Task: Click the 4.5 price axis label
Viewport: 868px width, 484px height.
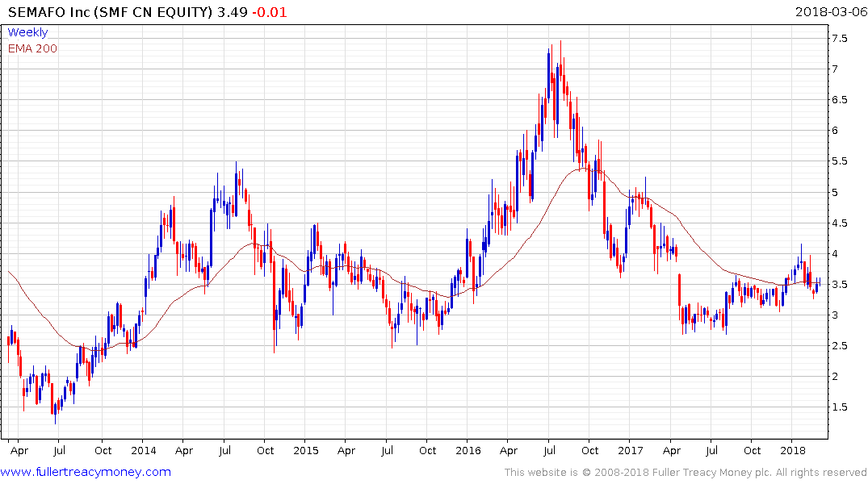Action: (839, 223)
